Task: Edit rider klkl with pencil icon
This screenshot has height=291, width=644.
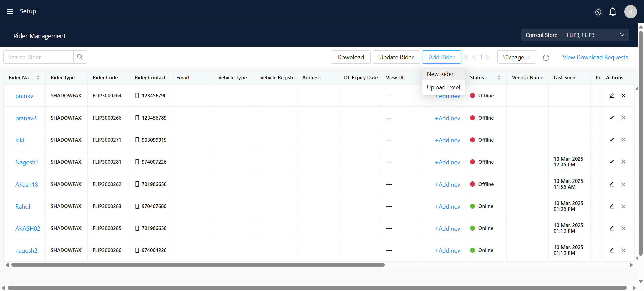Action: pos(612,140)
